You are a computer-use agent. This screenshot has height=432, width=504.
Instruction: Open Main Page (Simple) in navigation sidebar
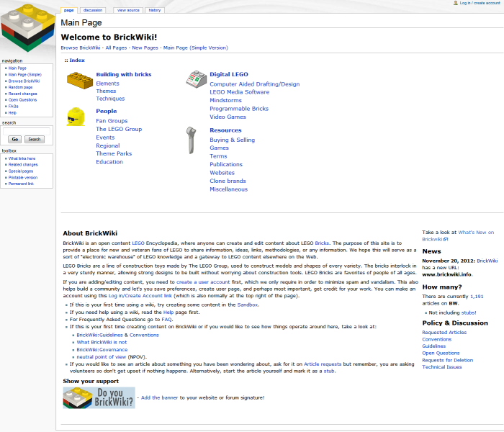pyautogui.click(x=24, y=75)
